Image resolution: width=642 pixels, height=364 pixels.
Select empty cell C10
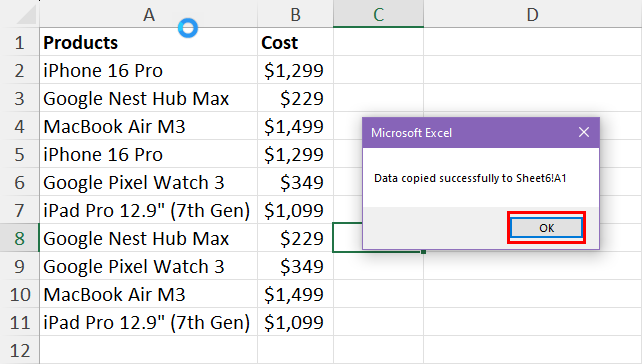tap(378, 294)
